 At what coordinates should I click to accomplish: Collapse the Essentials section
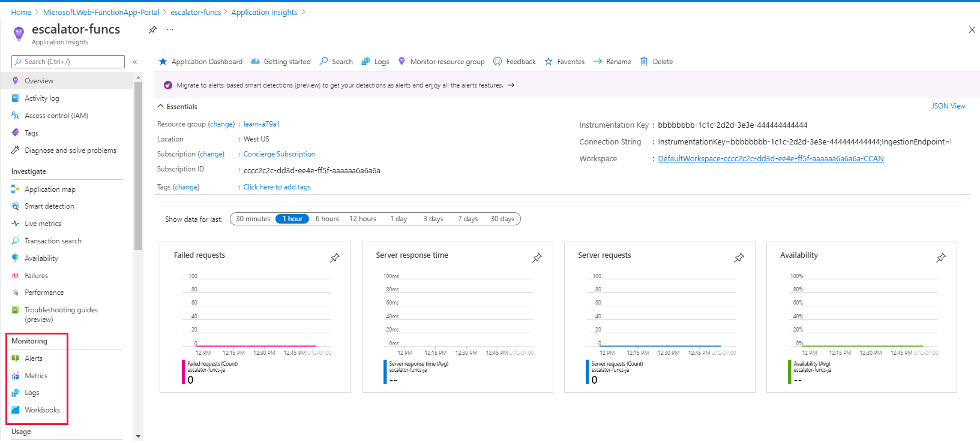coord(161,107)
